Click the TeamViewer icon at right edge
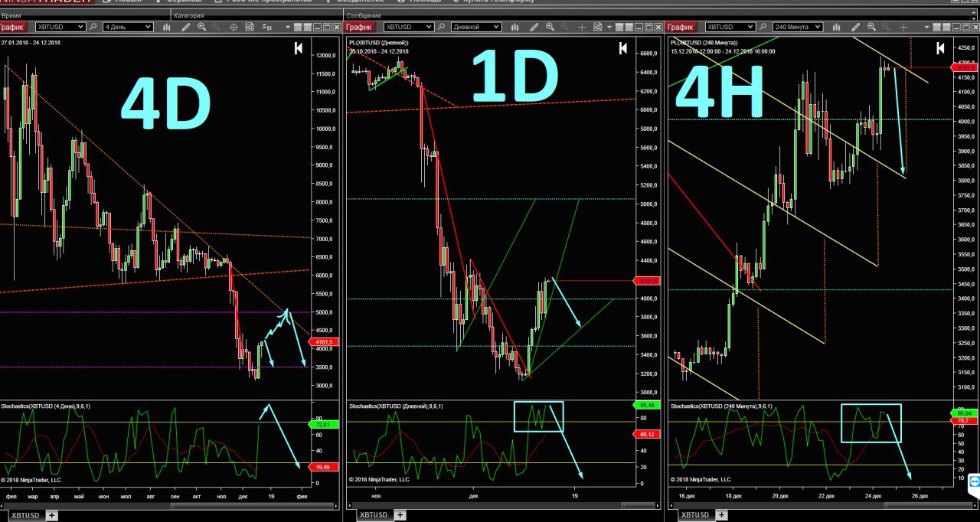 974,482
